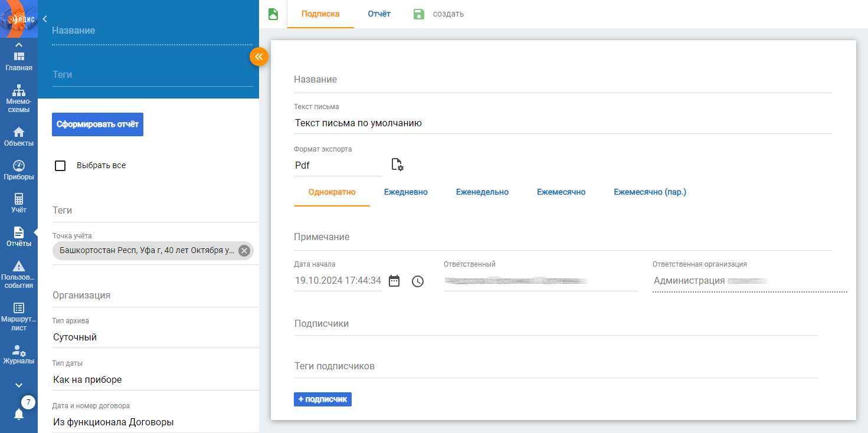Click the notification count badge 7
Viewport: 868px width, 433px height.
point(28,402)
